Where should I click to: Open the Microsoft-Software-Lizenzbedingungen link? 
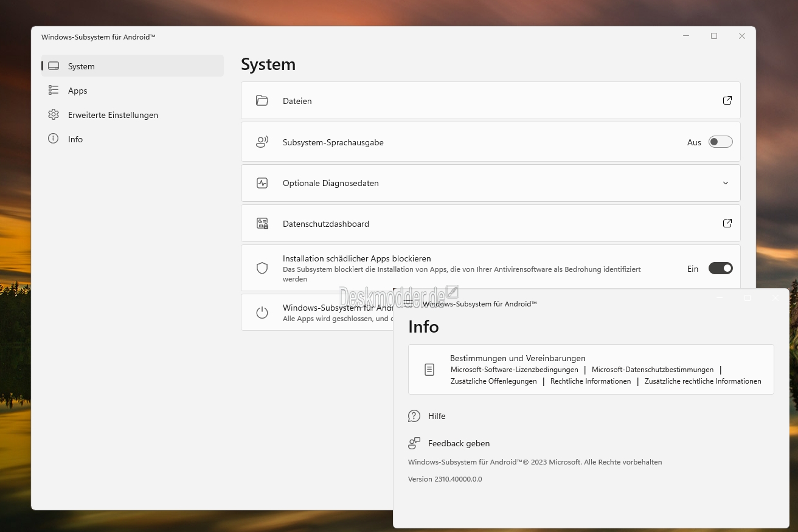[515, 370]
